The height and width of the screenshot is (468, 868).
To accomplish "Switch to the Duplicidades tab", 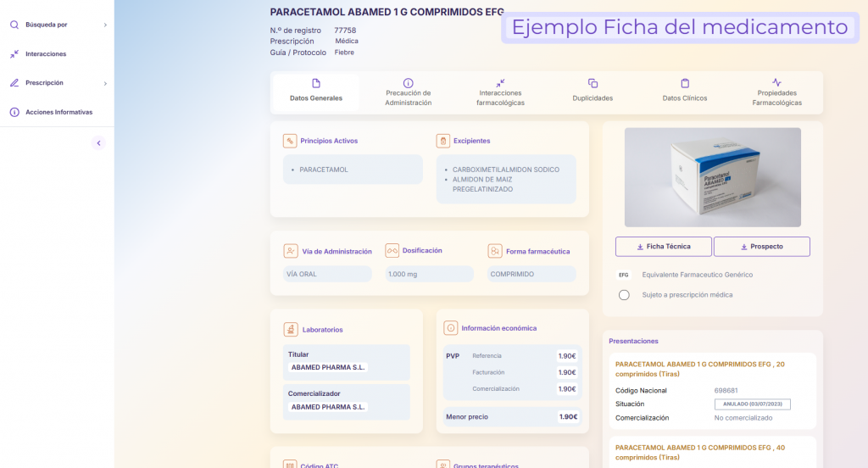I will coord(593,92).
